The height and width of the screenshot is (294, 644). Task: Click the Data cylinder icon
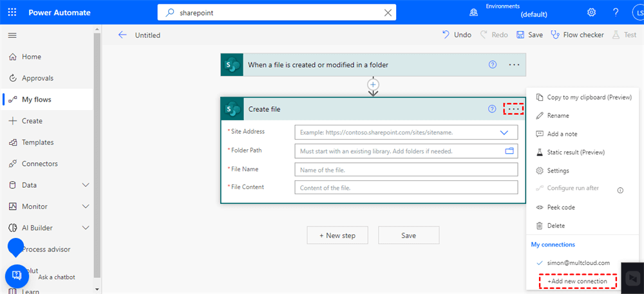point(13,185)
